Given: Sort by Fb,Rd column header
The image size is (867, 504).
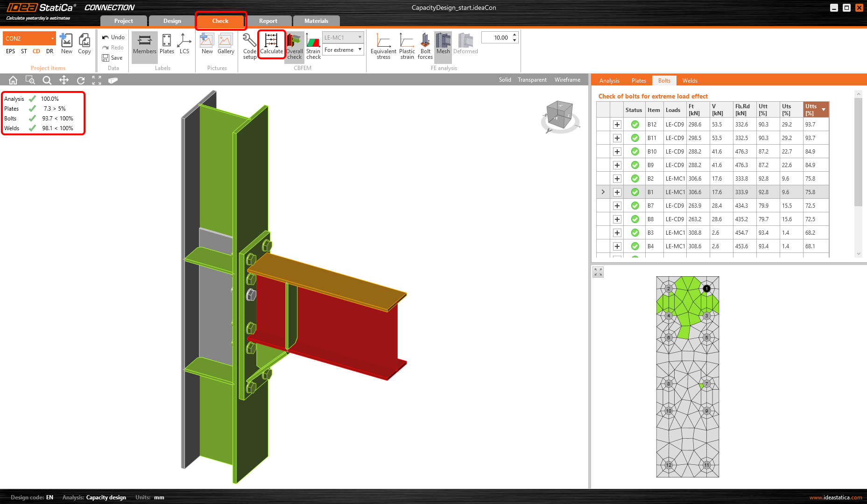Looking at the screenshot, I should pos(744,110).
